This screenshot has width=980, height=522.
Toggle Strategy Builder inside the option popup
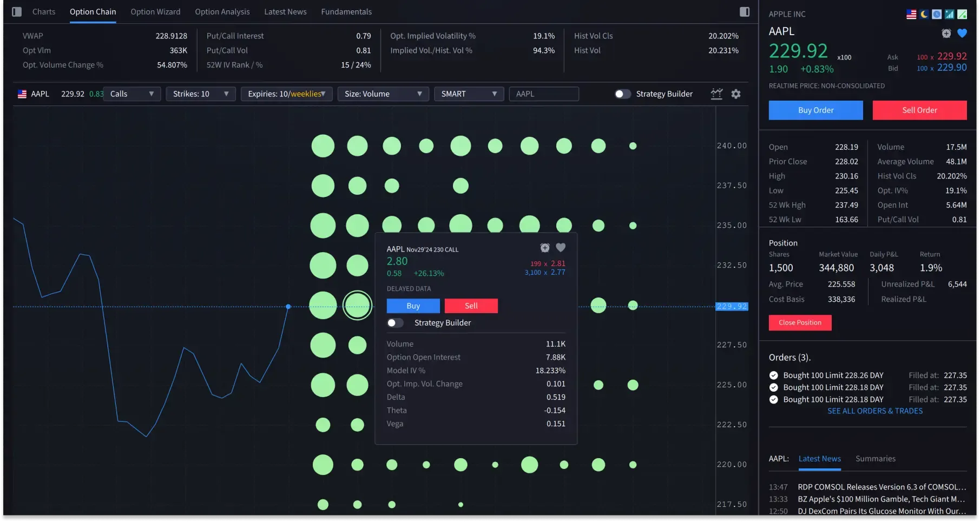click(x=395, y=322)
